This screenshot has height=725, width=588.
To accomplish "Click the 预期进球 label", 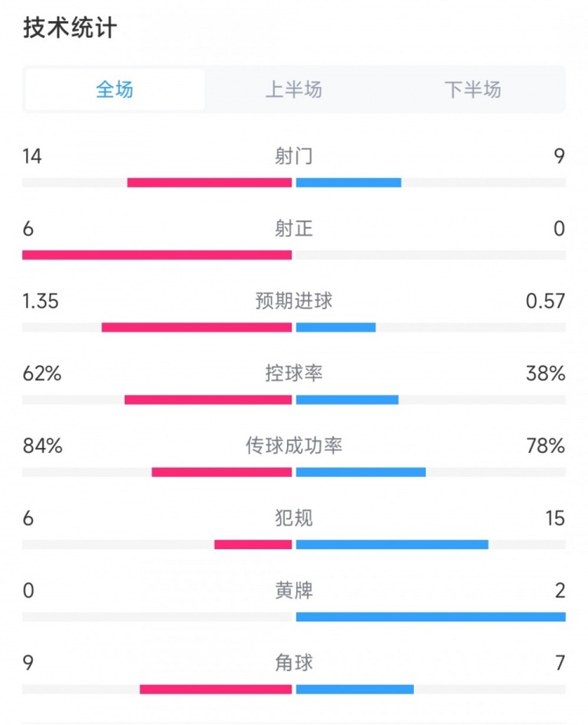I will pyautogui.click(x=294, y=301).
